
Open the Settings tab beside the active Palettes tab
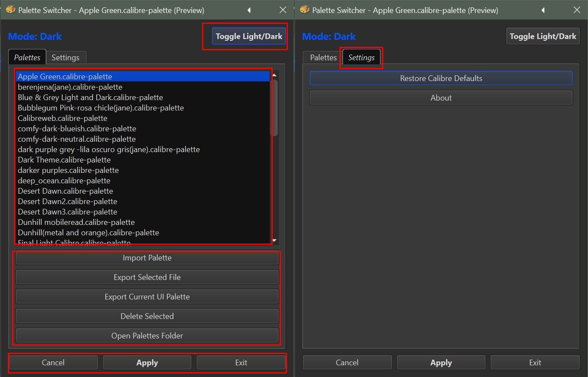pyautogui.click(x=65, y=58)
